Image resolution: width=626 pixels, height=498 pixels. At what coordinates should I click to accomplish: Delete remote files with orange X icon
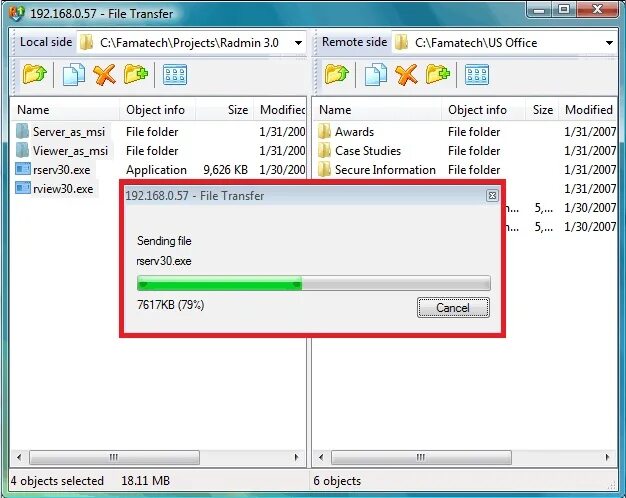pos(406,75)
